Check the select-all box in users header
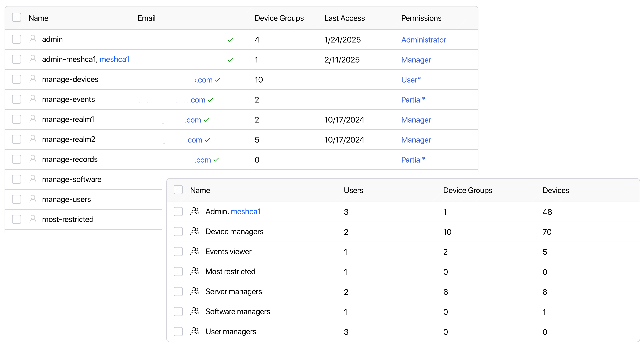 coord(17,18)
